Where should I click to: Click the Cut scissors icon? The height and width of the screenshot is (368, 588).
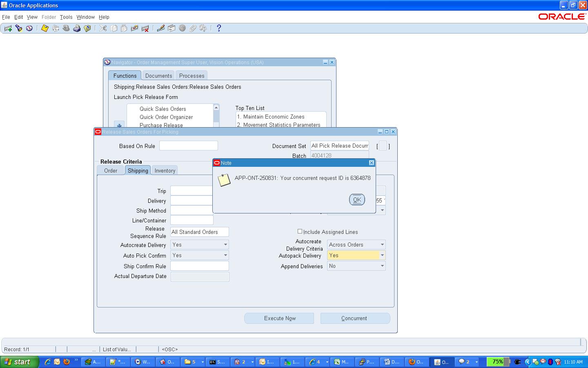coord(103,28)
